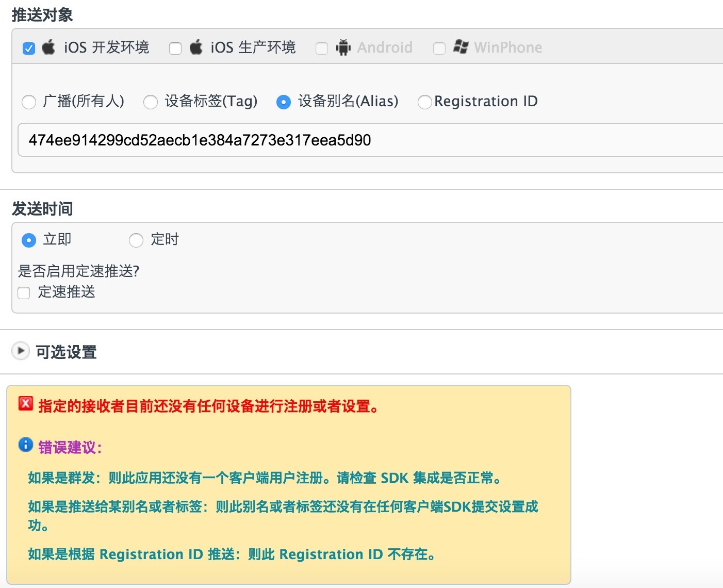Enable the 定速推送 checkbox
The width and height of the screenshot is (723, 588).
(24, 293)
